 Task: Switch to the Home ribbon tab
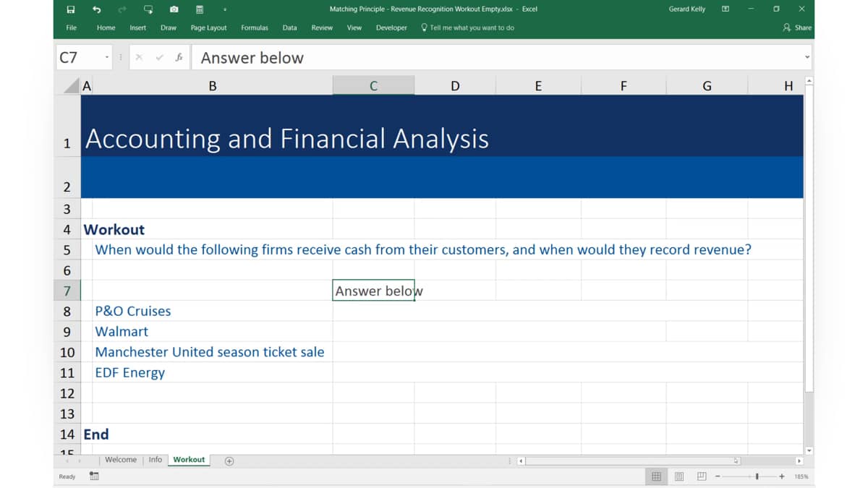pyautogui.click(x=106, y=27)
